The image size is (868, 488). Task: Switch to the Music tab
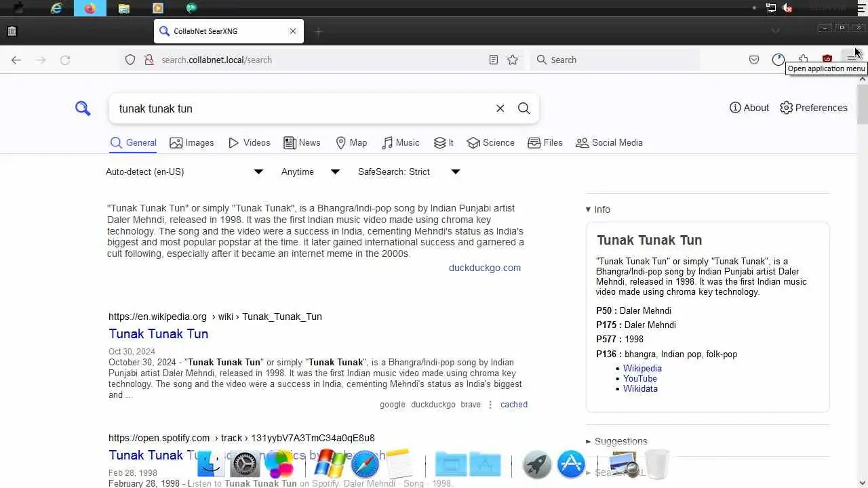(401, 142)
